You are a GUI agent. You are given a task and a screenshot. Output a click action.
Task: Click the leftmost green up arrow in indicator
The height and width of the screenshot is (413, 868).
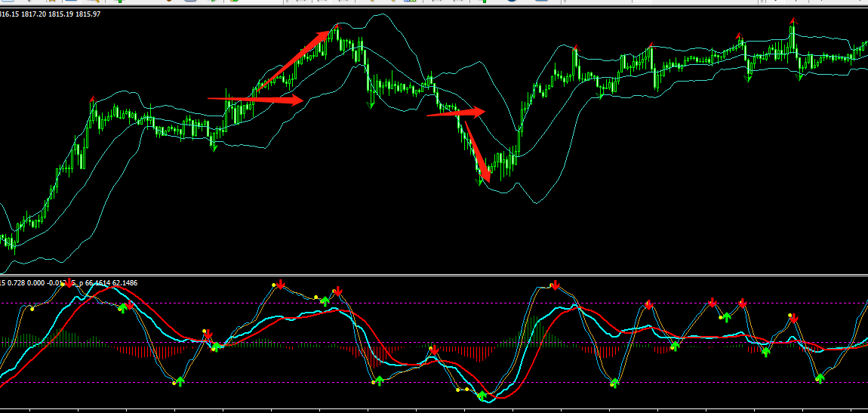pyautogui.click(x=123, y=307)
